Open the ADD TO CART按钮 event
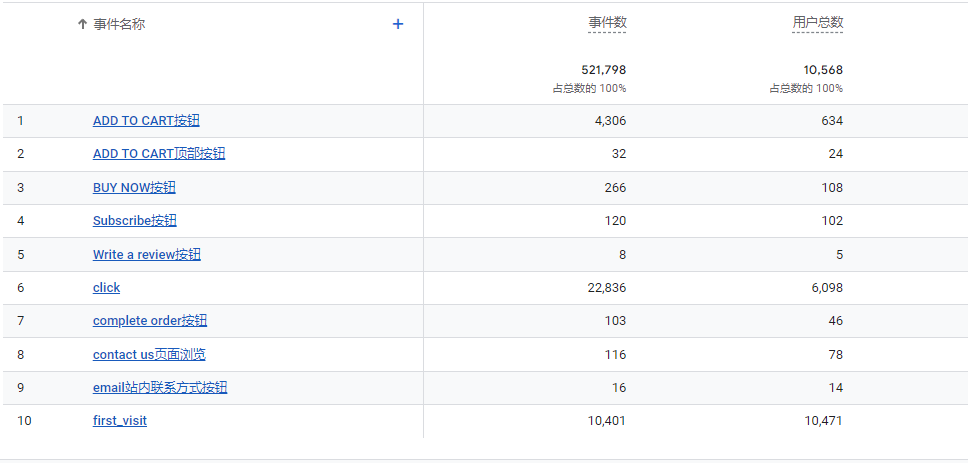The width and height of the screenshot is (968, 463). click(146, 121)
